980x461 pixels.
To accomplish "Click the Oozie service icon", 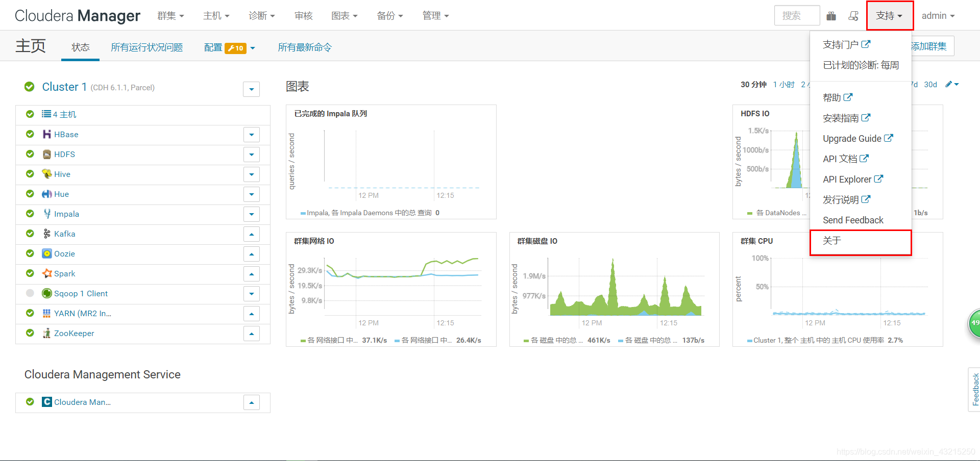I will click(47, 253).
